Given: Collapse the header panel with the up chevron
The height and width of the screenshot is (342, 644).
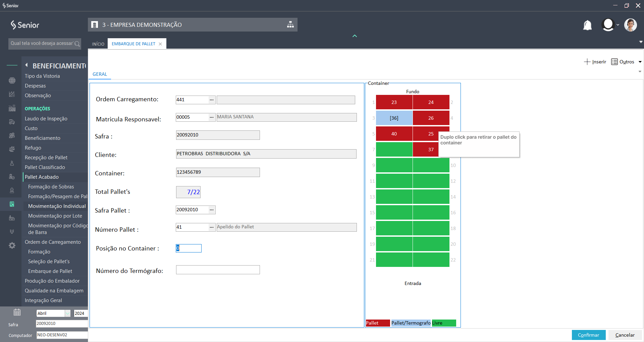Looking at the screenshot, I should (355, 36).
